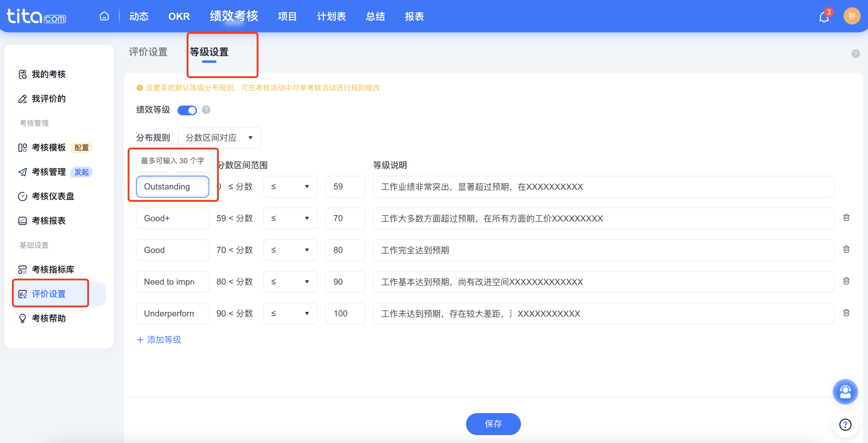Click the 考核仪表盘 gauge icon

(x=23, y=196)
